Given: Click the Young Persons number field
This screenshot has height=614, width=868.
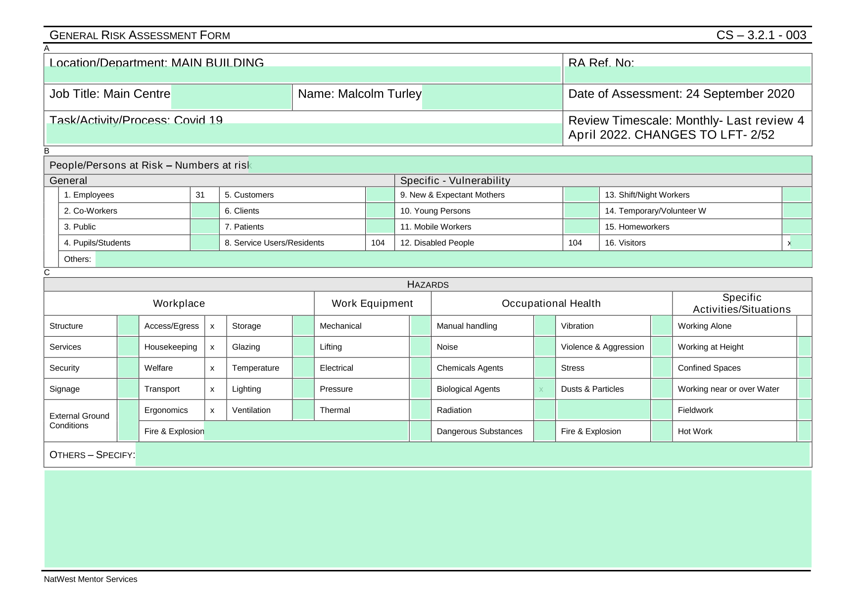Looking at the screenshot, I should [581, 211].
